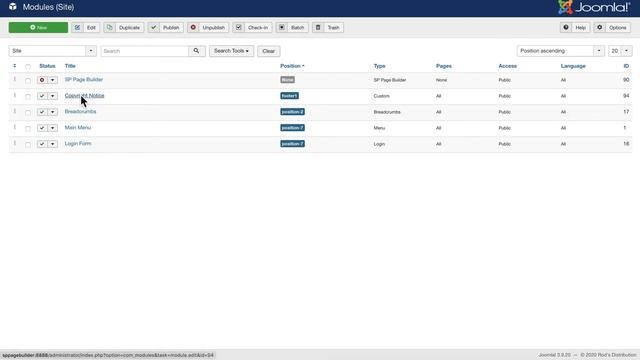The image size is (640, 360).
Task: Click the Duplicate toolbar button
Action: tap(124, 27)
